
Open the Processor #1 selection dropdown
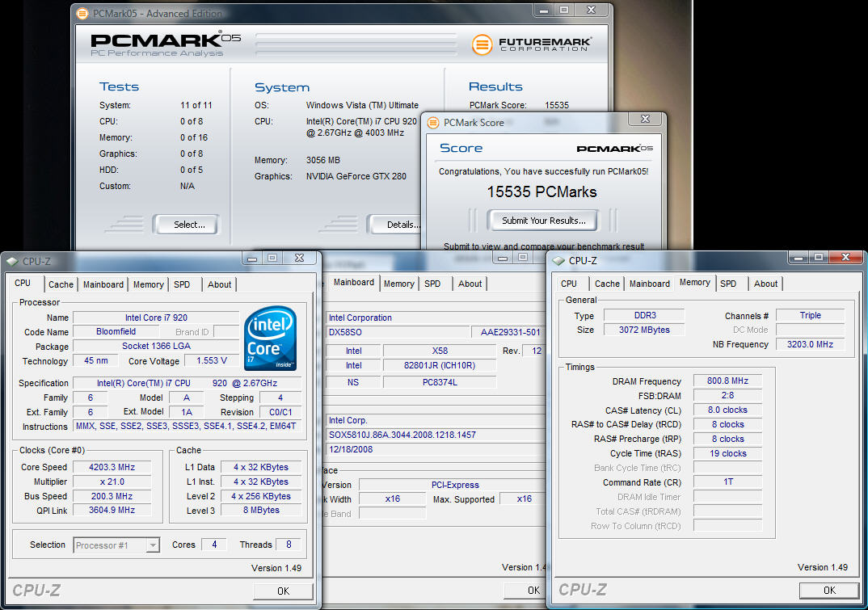153,545
